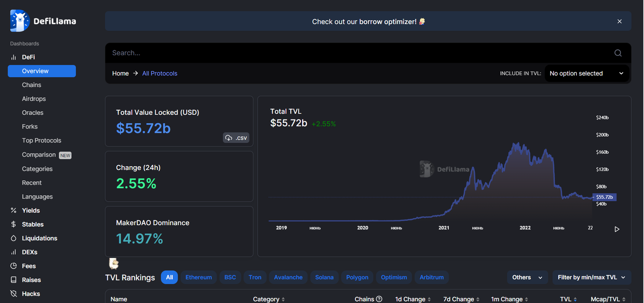
Task: Click the All Protocols breadcrumb
Action: (159, 73)
